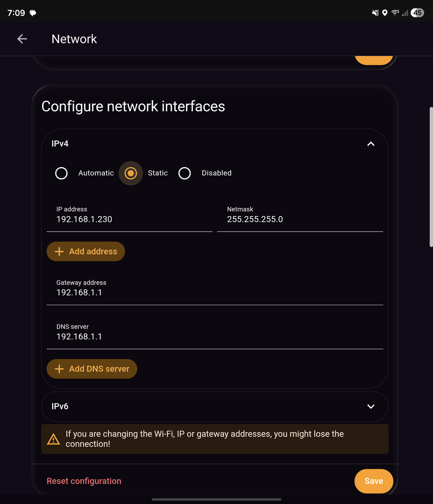
Task: Tap the battery indicator showing 45
Action: coord(418,13)
